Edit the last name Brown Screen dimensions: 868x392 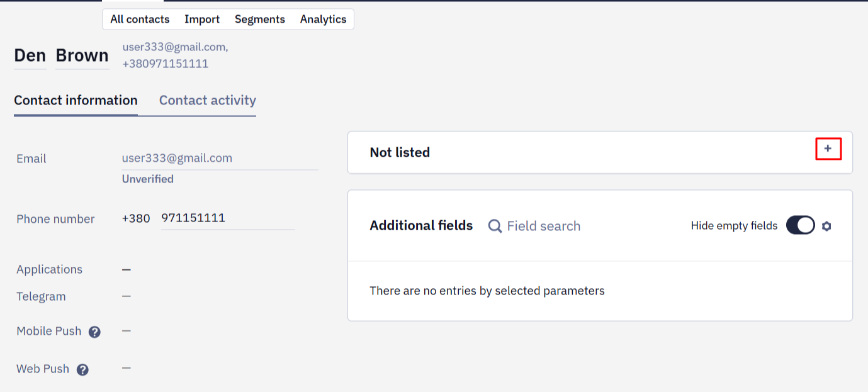coord(82,56)
